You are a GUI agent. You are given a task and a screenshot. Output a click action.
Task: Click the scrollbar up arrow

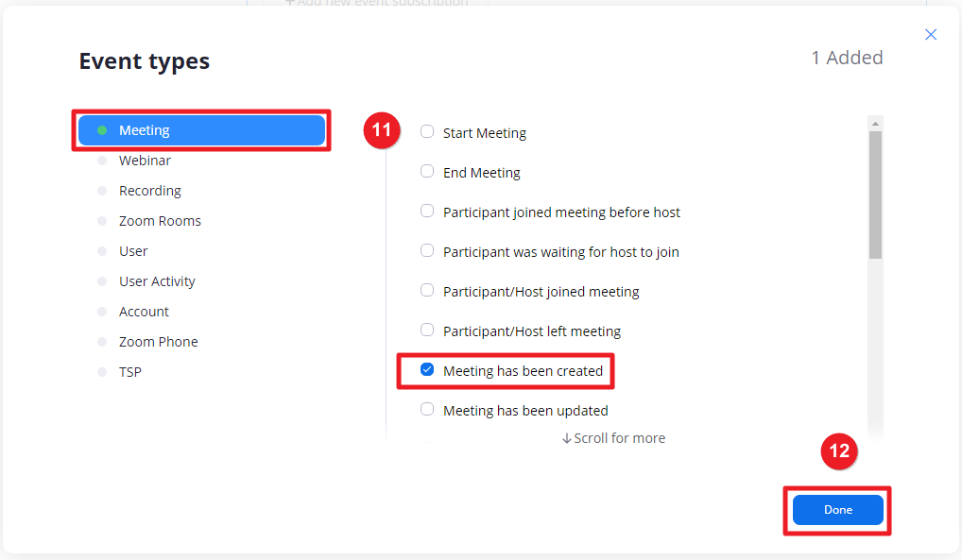[875, 124]
